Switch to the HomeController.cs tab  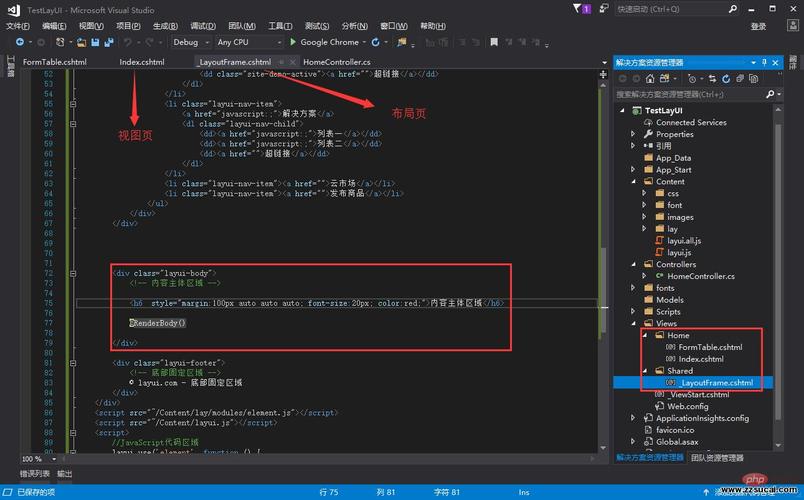coord(337,62)
